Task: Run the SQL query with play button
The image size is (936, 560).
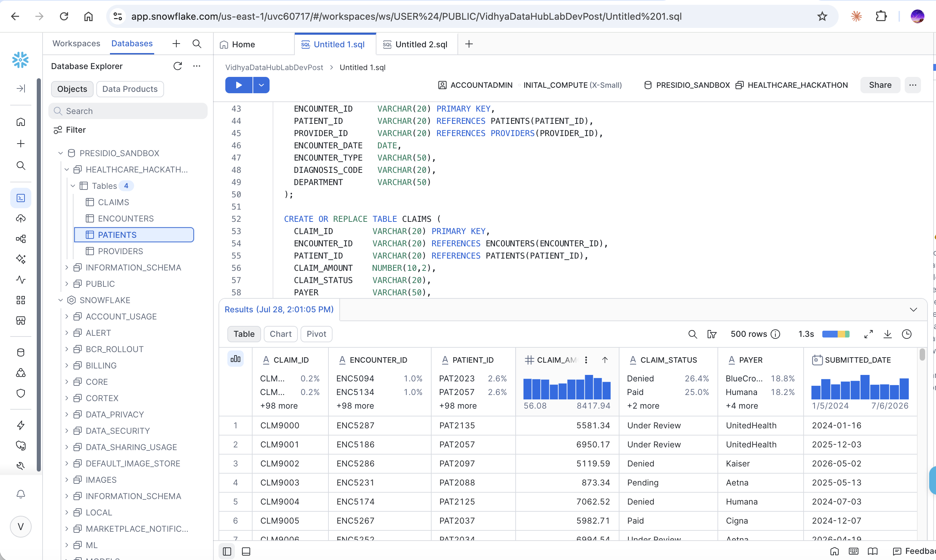Action: pyautogui.click(x=239, y=85)
